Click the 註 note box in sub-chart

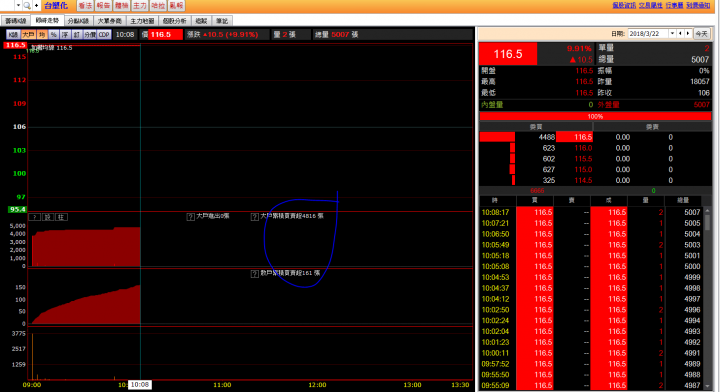tap(62, 217)
